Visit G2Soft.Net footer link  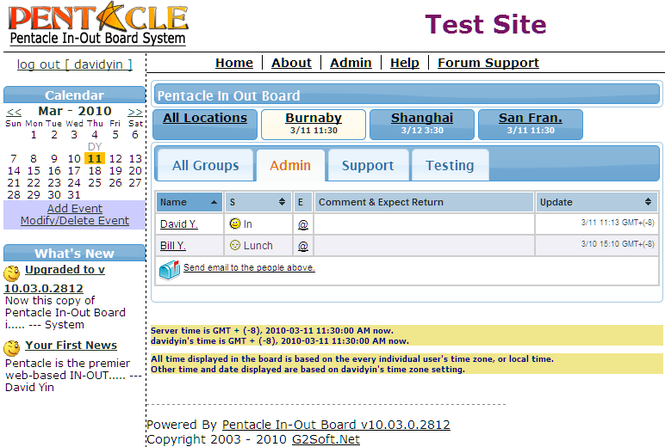[326, 439]
